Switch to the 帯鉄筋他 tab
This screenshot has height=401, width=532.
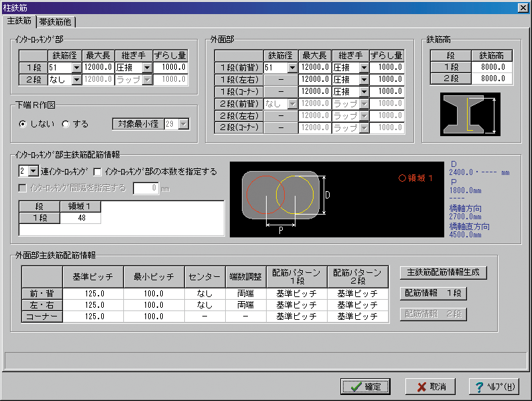(x=56, y=22)
